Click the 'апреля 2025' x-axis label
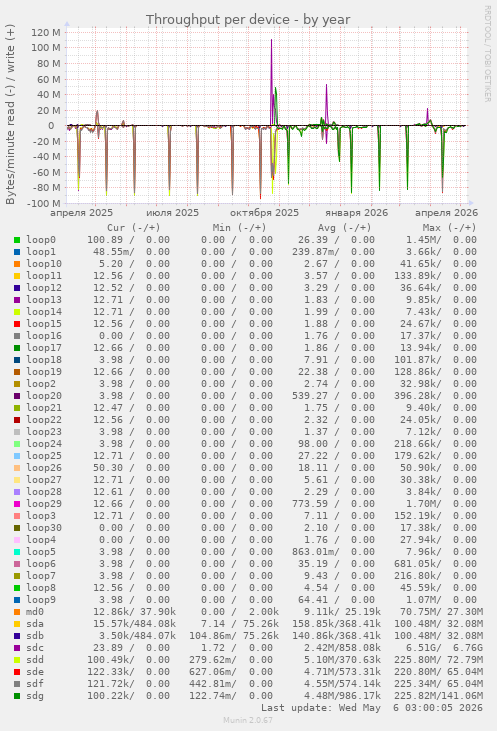This screenshot has height=731, width=497. coord(82,213)
